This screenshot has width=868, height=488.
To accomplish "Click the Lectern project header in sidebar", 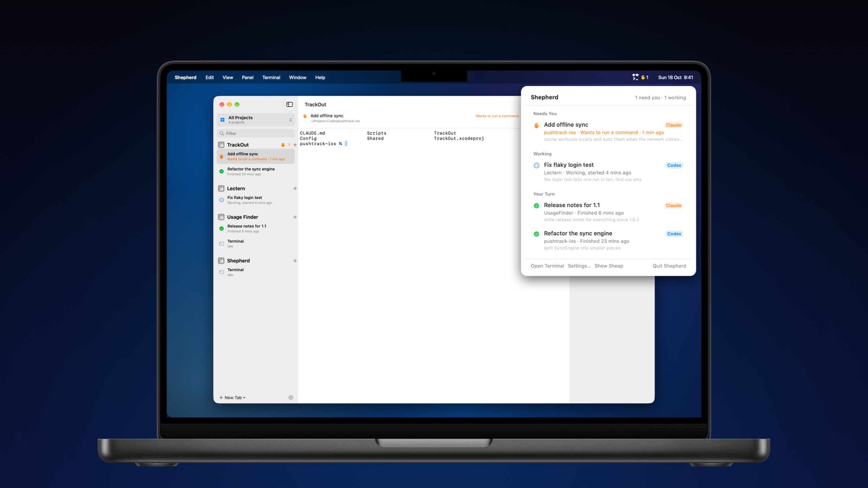I will [x=236, y=188].
